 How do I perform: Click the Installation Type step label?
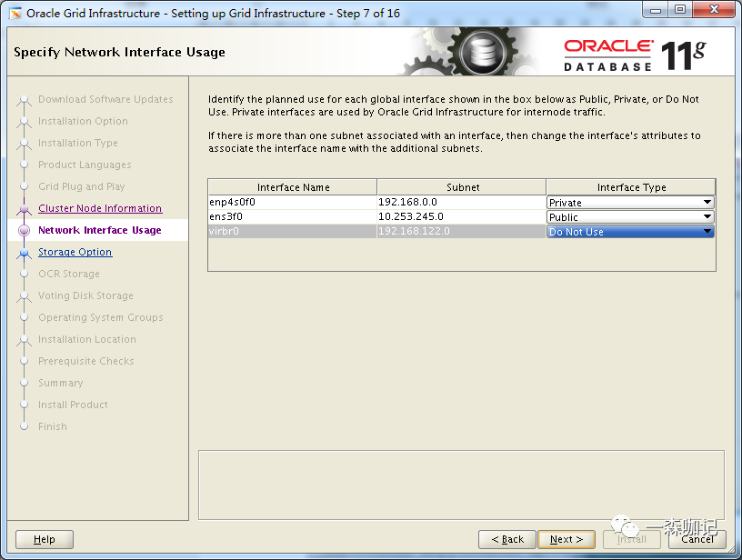pos(78,143)
